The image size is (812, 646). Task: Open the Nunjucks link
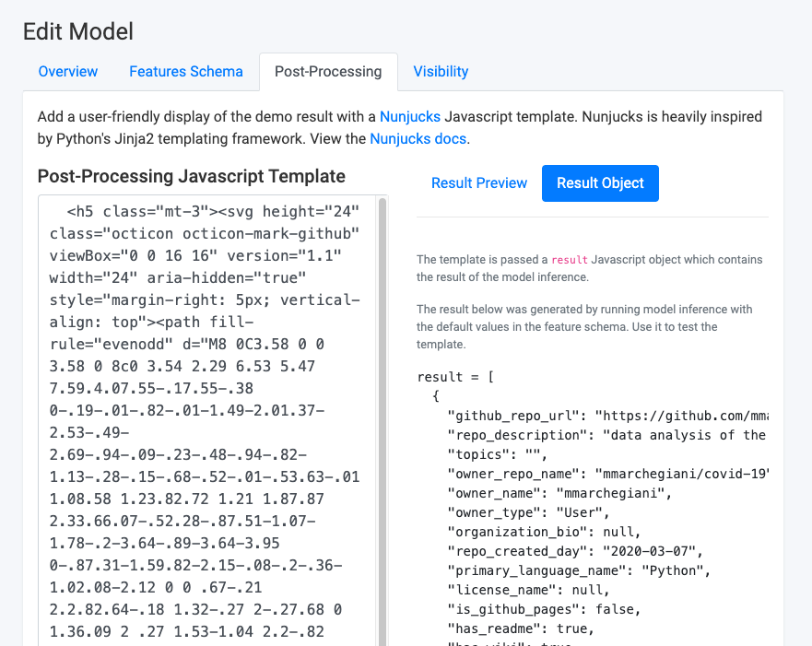(x=410, y=116)
